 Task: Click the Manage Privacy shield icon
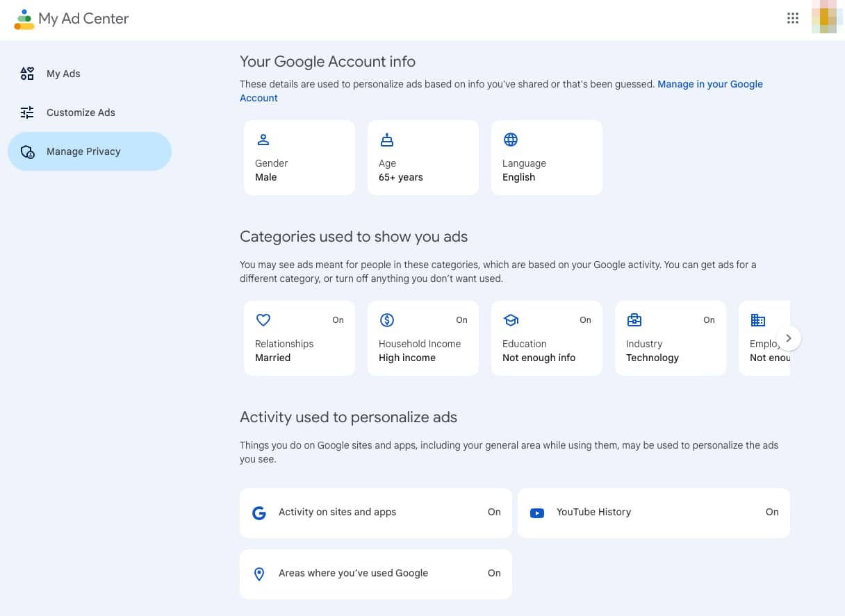tap(27, 151)
